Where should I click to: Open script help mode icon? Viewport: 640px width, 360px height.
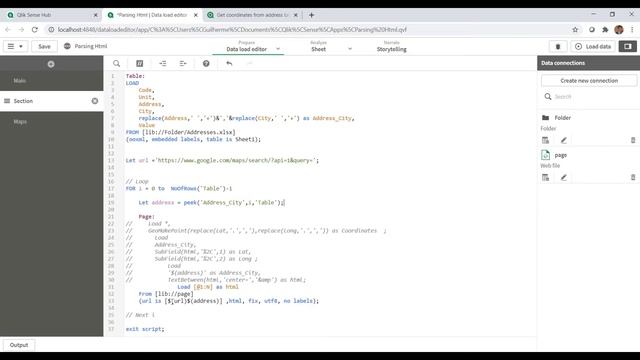click(x=206, y=63)
